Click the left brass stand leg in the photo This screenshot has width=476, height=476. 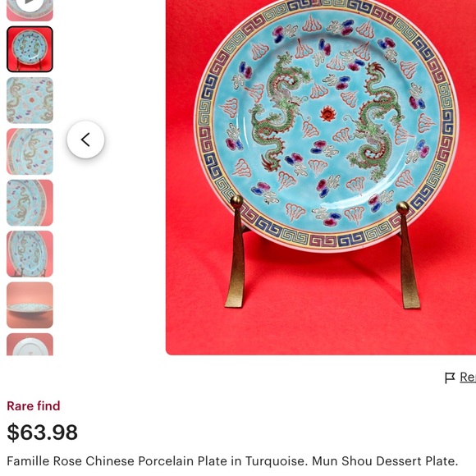click(236, 252)
